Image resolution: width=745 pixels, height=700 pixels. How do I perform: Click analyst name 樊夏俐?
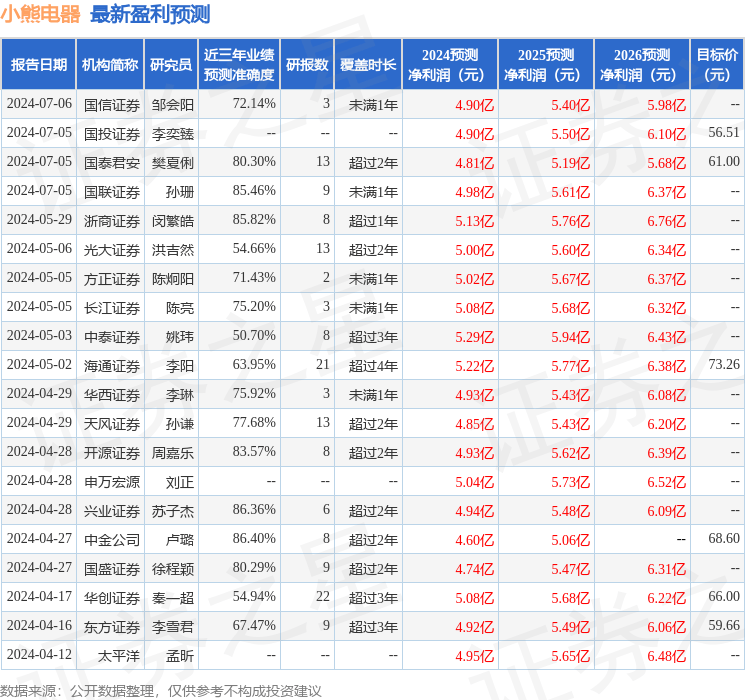tap(173, 163)
